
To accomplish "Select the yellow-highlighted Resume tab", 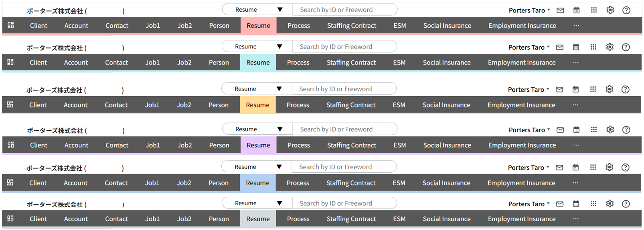I will (257, 105).
